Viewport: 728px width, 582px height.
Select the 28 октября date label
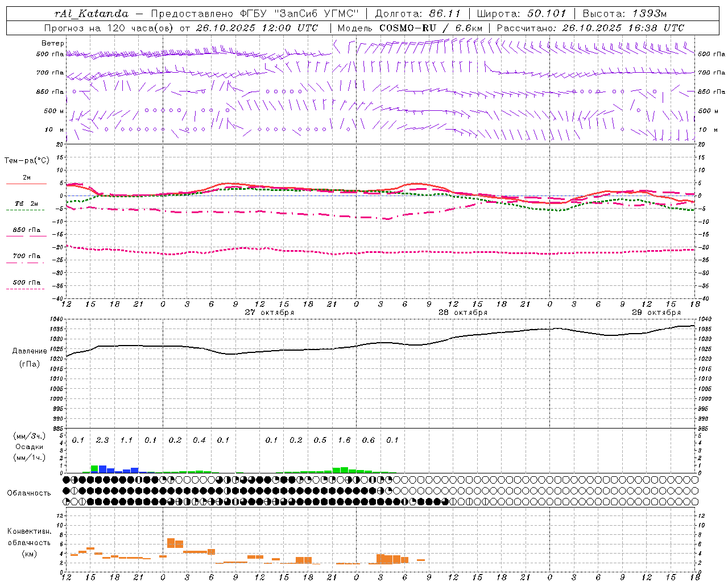click(462, 312)
